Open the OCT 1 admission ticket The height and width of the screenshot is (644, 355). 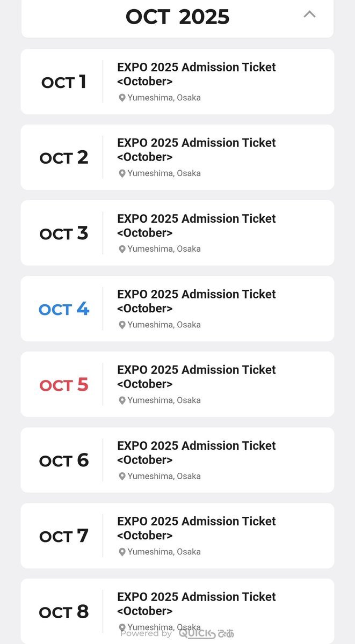click(196, 74)
